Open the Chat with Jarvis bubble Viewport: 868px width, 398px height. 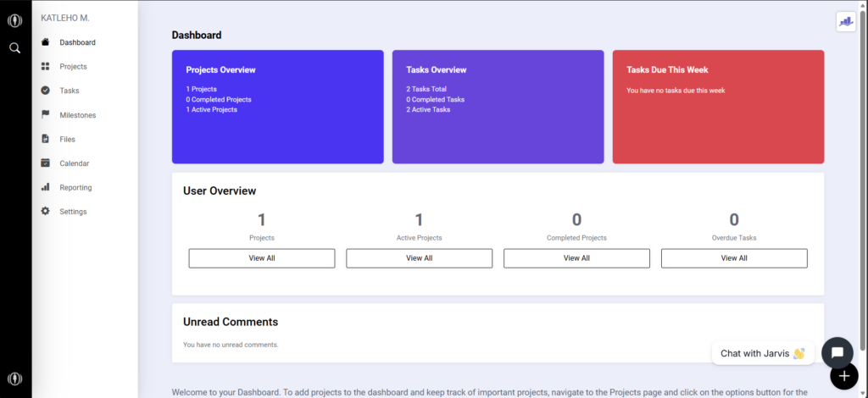pos(763,353)
